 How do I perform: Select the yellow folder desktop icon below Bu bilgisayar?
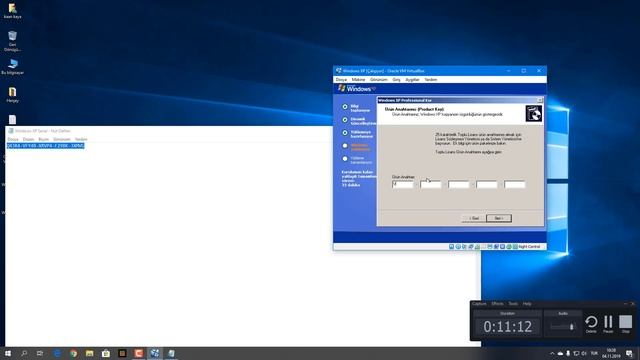12,95
